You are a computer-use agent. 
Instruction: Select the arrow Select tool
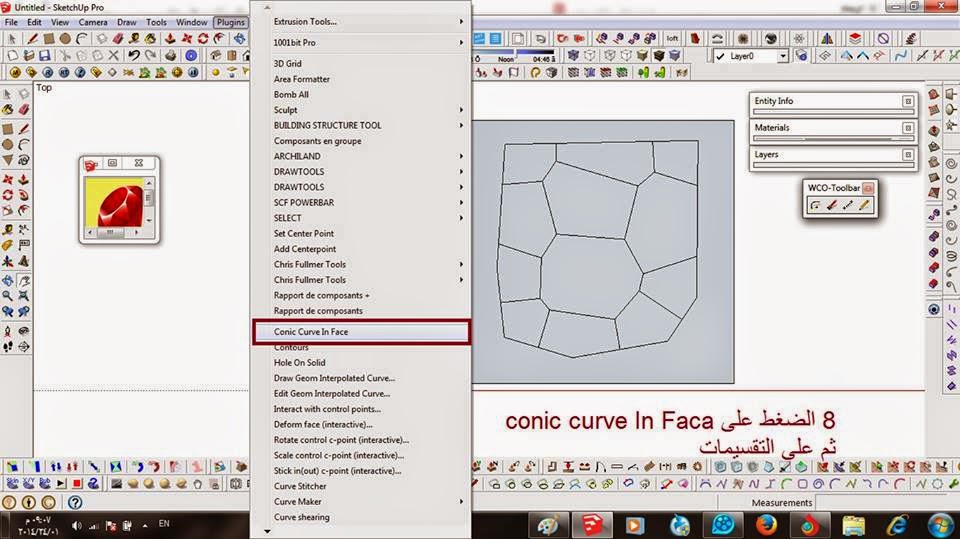(x=12, y=39)
